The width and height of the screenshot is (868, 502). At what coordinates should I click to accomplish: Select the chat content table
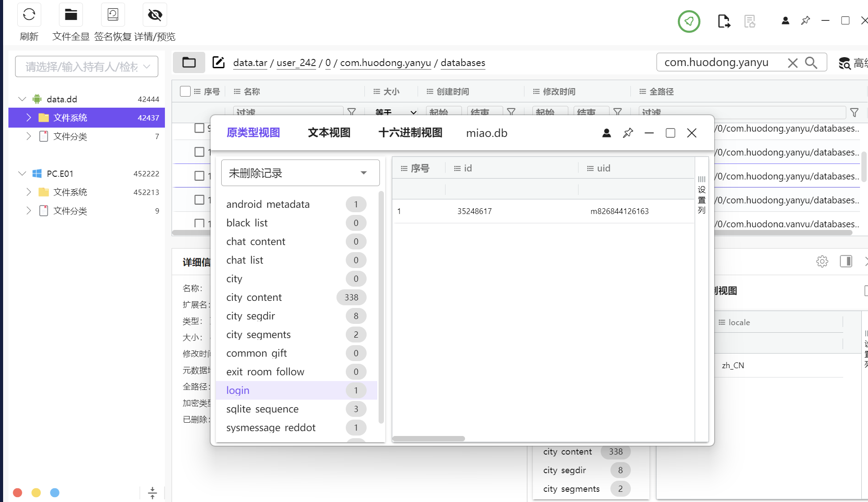pos(296,241)
